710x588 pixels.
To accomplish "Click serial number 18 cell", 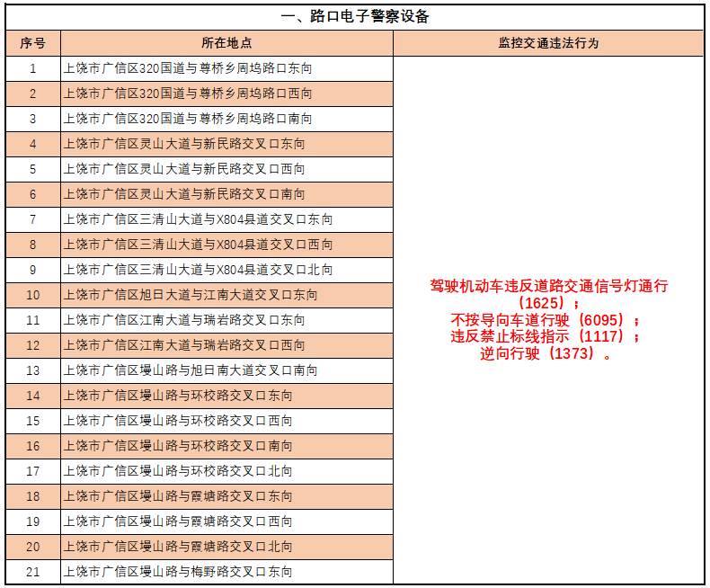I will point(32,496).
